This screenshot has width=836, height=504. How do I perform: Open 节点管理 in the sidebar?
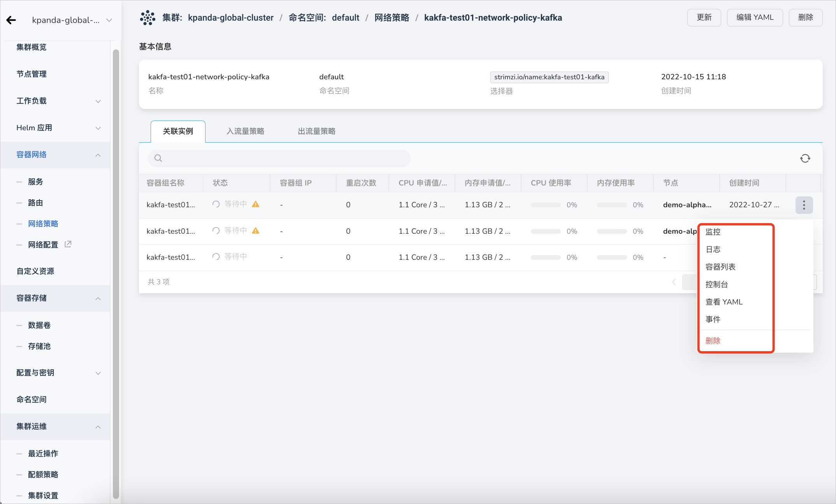(x=32, y=74)
